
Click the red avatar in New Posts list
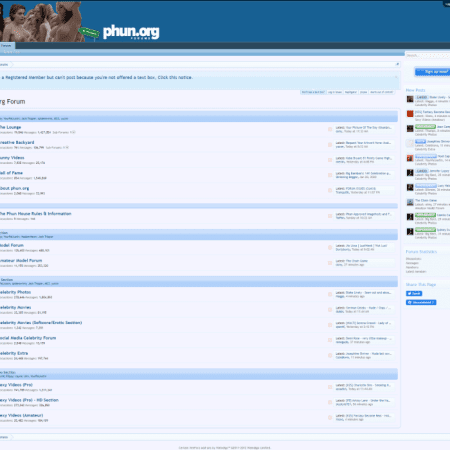click(410, 114)
